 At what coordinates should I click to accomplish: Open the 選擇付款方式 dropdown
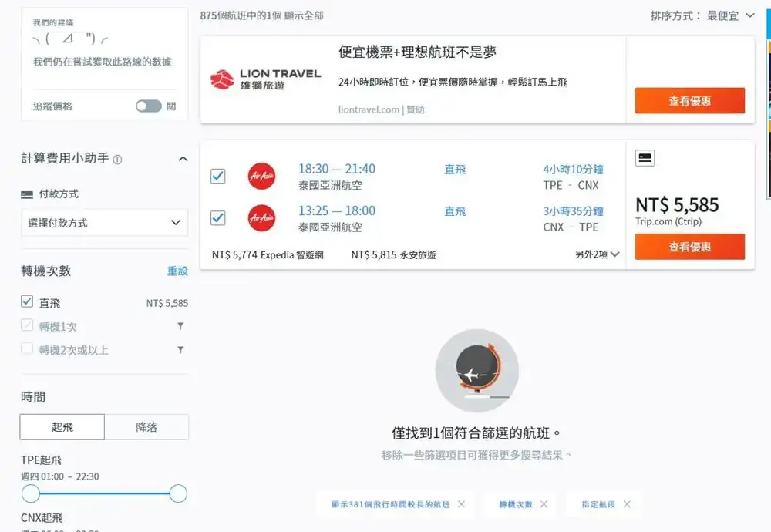(104, 223)
